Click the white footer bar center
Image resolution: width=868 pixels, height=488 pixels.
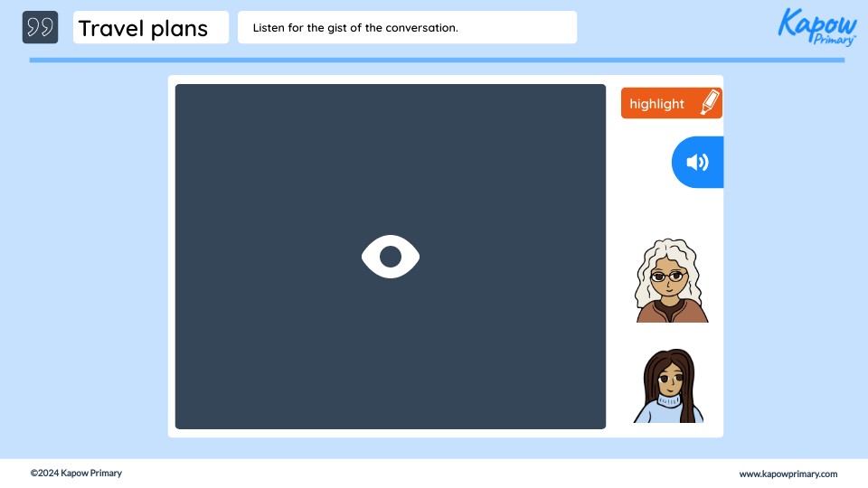tap(434, 474)
